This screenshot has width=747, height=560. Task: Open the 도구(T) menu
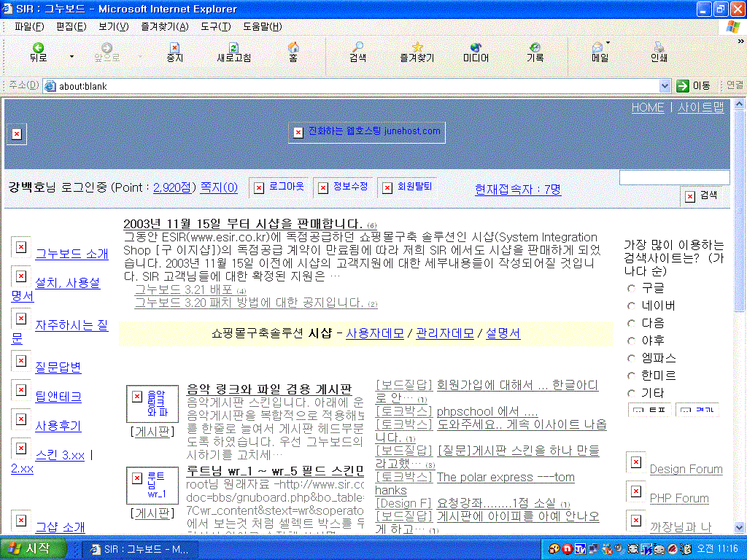click(x=215, y=27)
